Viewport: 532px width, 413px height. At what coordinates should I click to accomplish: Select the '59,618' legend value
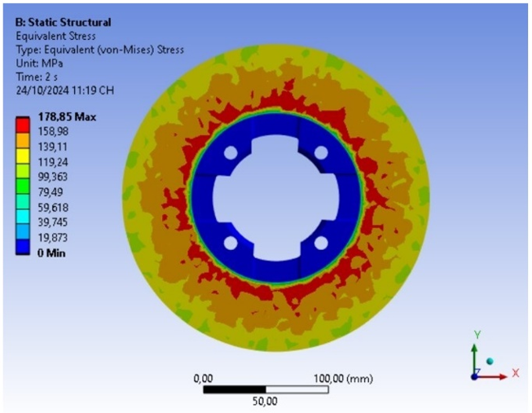pos(53,208)
